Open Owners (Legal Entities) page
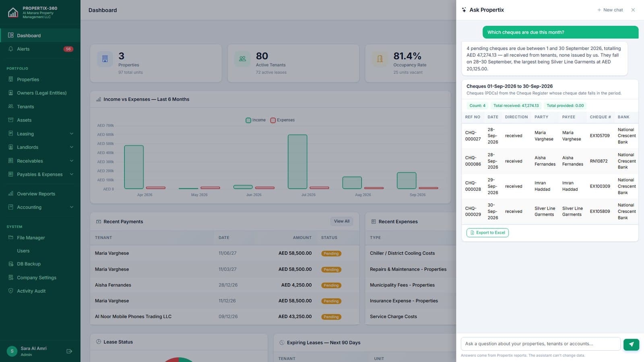The height and width of the screenshot is (362, 644). (40, 93)
